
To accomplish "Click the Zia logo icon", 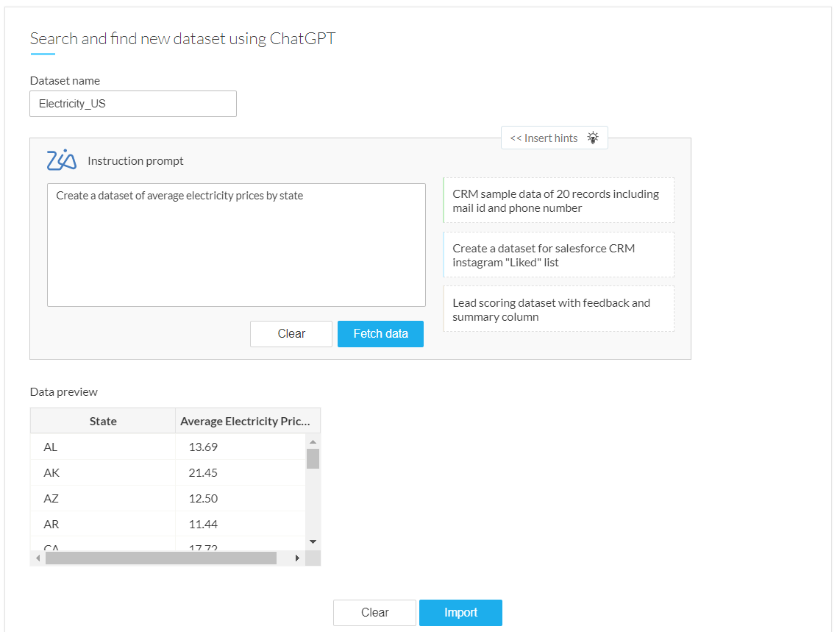I will click(x=61, y=160).
